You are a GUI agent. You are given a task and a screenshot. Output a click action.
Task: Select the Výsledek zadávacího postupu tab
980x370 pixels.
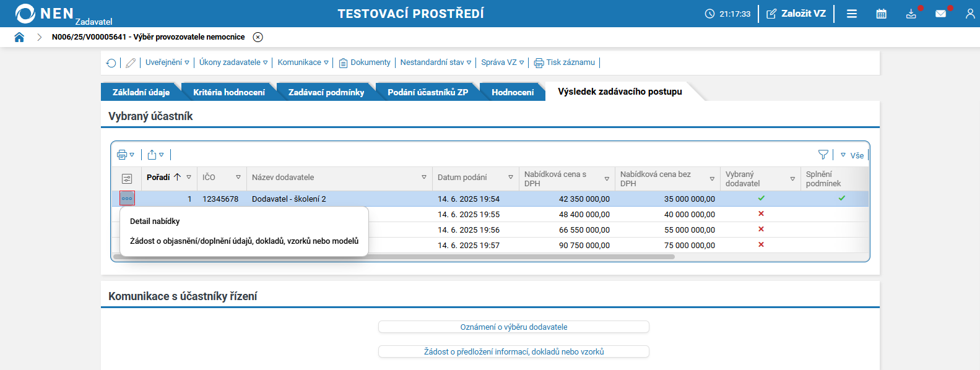coord(620,92)
